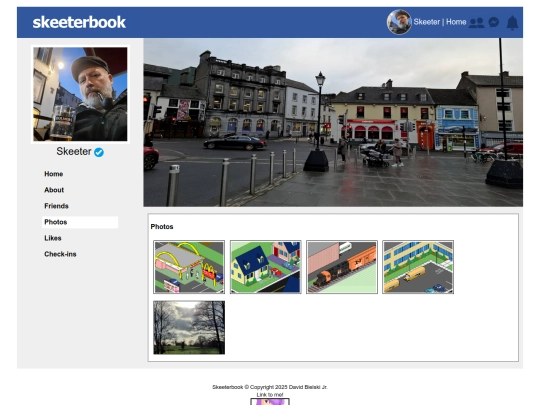Screen dimensions: 540x405
Task: Open the school buses photo thumbnail
Action: 418,267
